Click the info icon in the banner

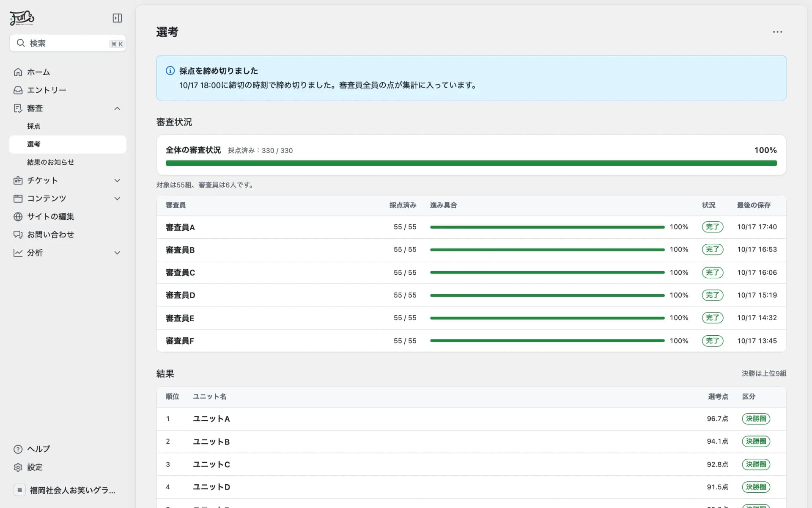click(170, 71)
